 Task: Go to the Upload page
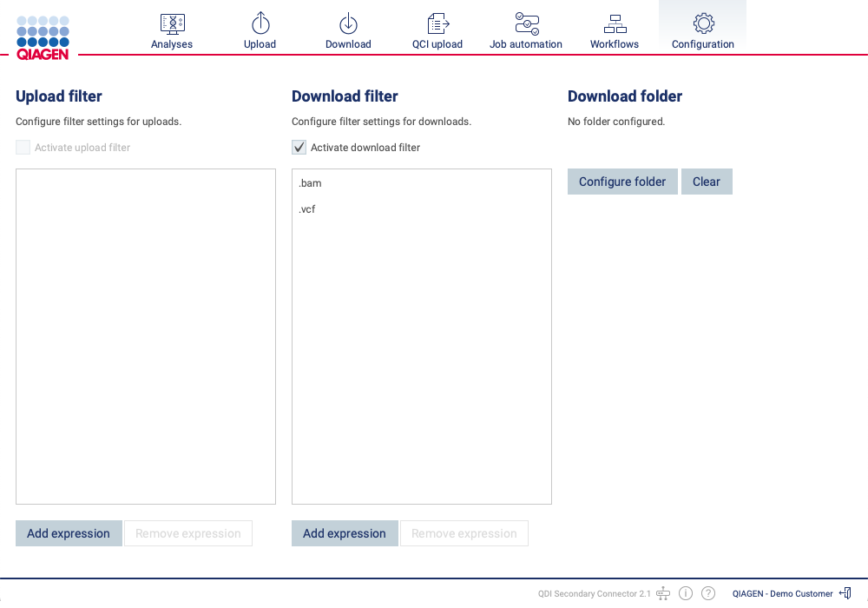(260, 31)
